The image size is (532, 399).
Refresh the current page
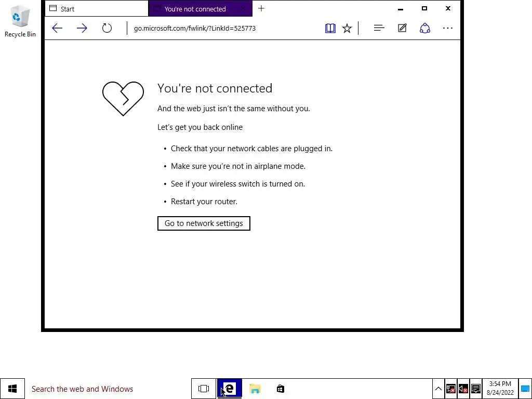pyautogui.click(x=107, y=28)
